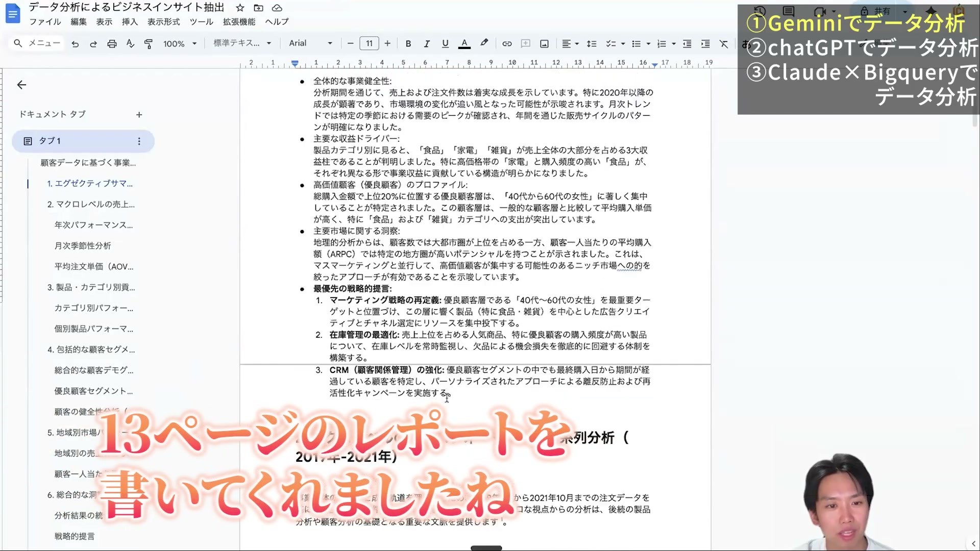Toggle underline formatting
Viewport: 980px width, 551px height.
click(x=445, y=44)
